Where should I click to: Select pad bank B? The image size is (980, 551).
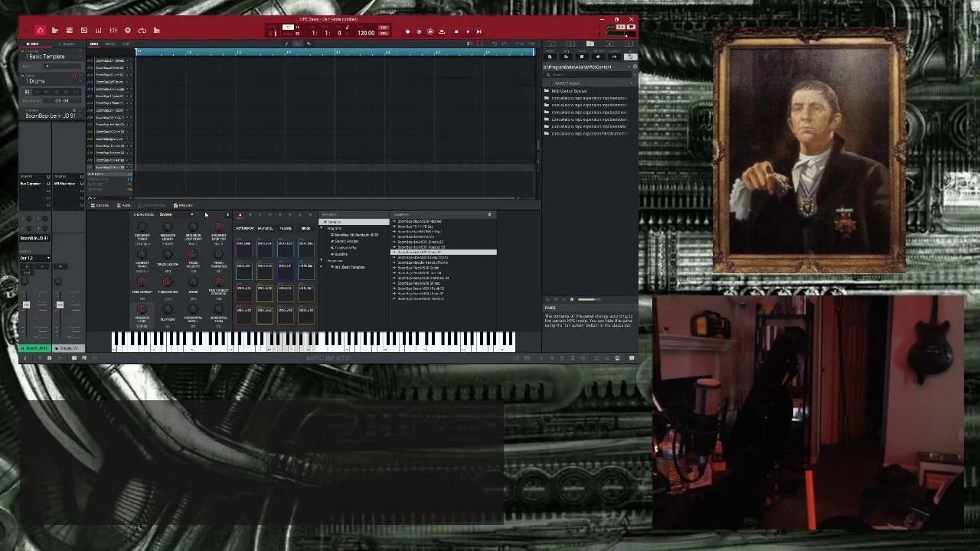tap(250, 215)
